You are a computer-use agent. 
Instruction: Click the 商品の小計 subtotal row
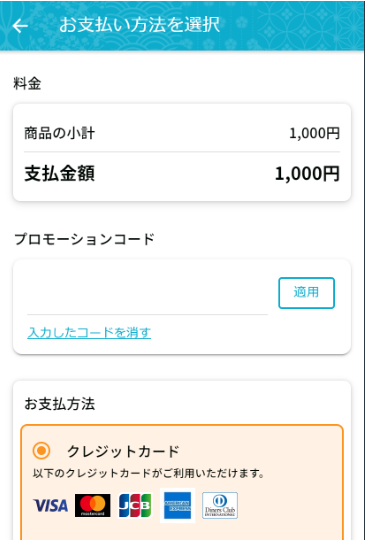182,133
